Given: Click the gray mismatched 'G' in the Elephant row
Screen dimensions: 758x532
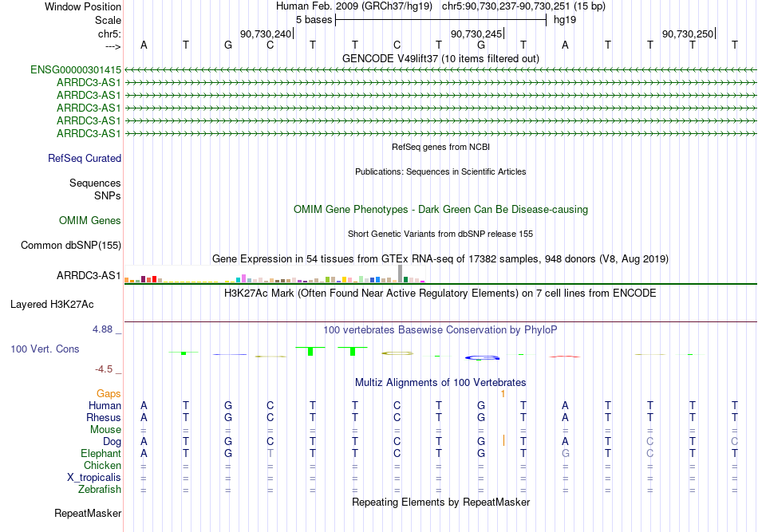Looking at the screenshot, I should [x=565, y=453].
